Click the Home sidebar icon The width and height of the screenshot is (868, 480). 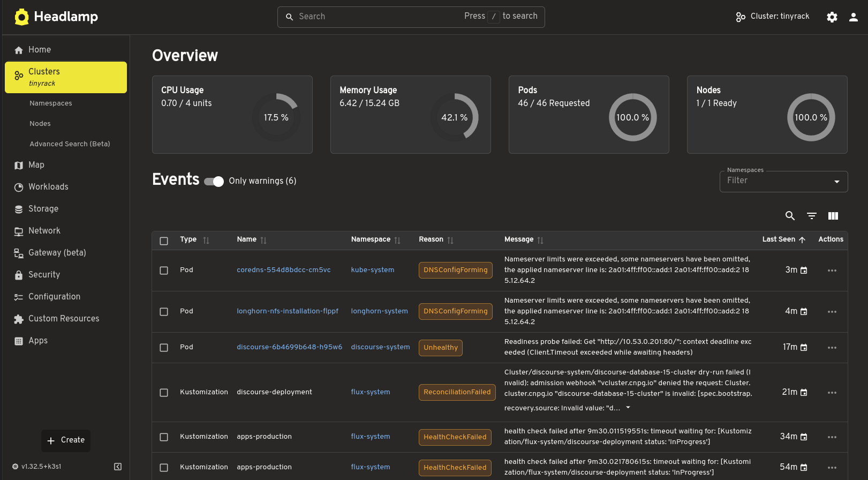(x=19, y=50)
